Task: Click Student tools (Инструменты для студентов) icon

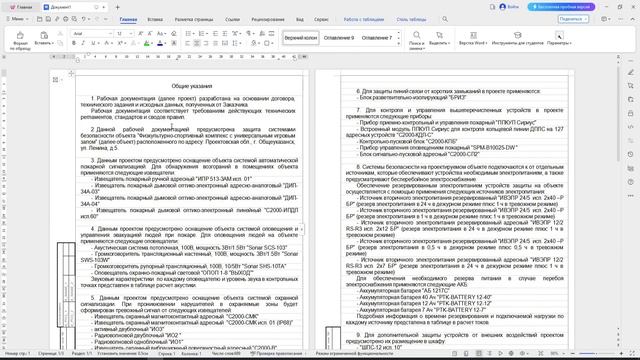Action: [x=518, y=35]
